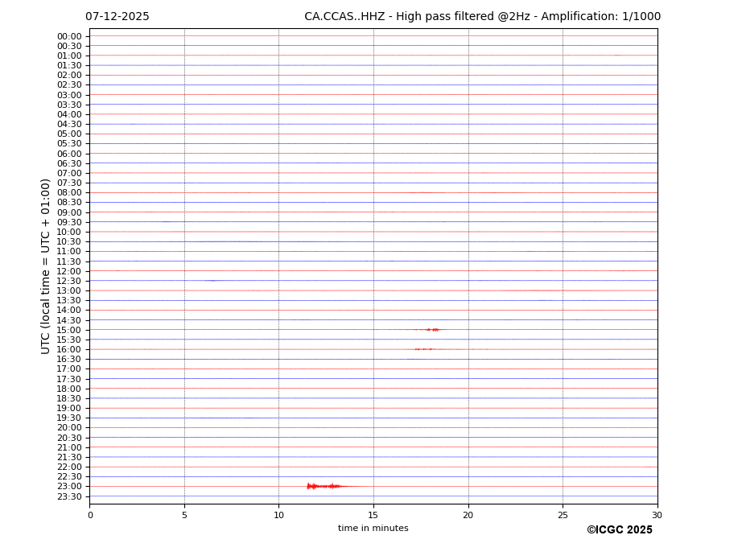This screenshot has height=560, width=746.
Task: Click the 15 minute tick on x-axis
Action: point(373,515)
